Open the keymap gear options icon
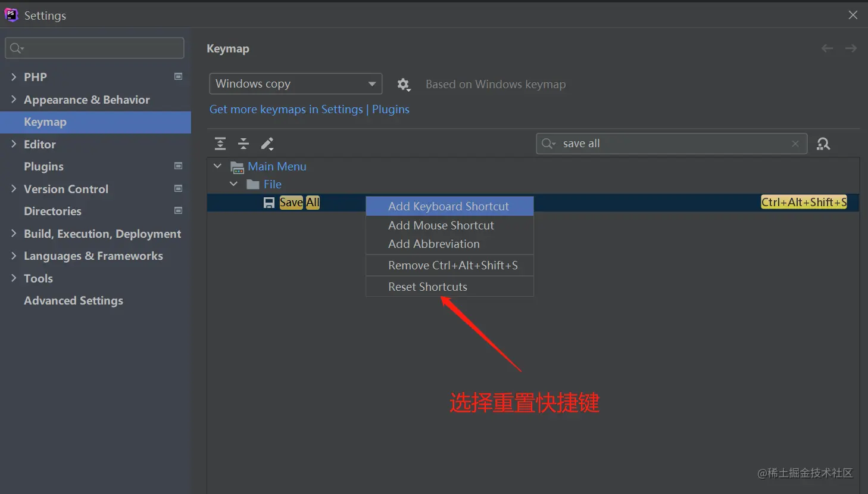This screenshot has height=494, width=868. (x=404, y=85)
